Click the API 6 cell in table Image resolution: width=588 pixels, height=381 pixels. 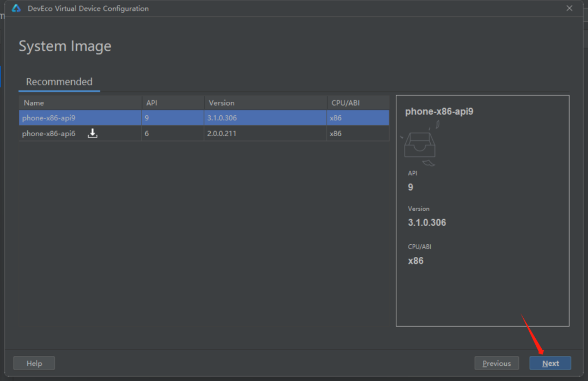pos(147,133)
